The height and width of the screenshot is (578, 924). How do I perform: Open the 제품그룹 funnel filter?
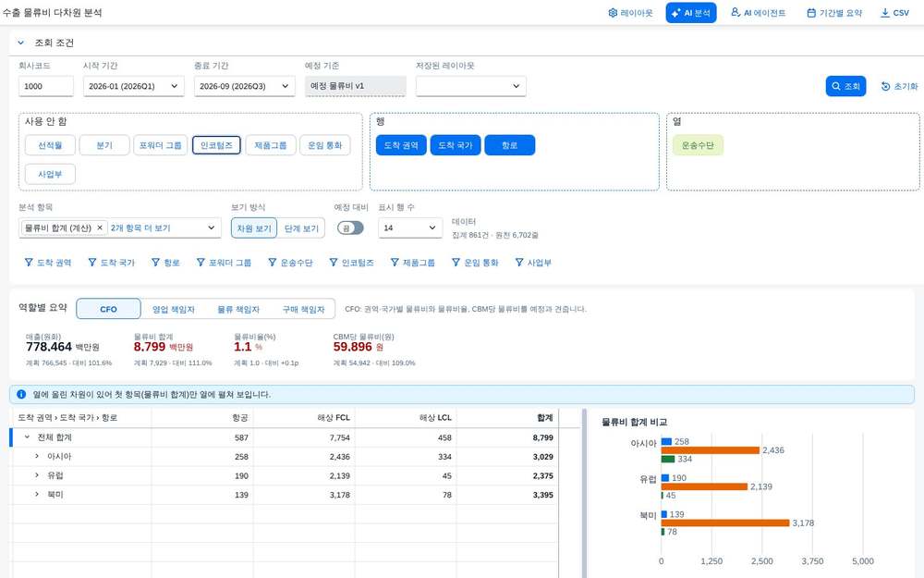pos(413,263)
